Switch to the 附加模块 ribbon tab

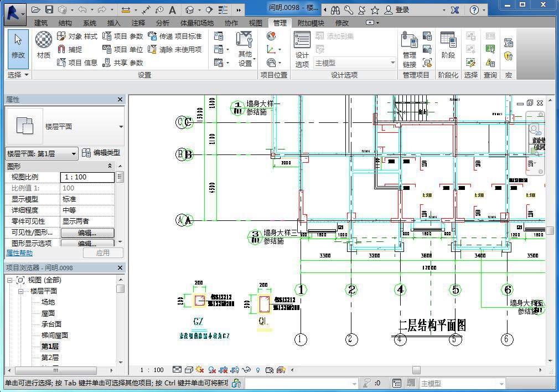coord(310,23)
